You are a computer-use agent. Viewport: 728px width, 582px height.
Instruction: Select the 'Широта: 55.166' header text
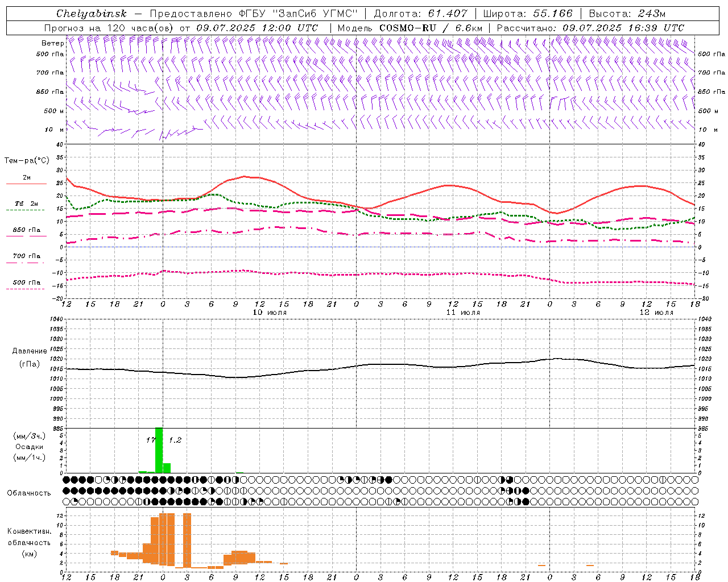[528, 14]
